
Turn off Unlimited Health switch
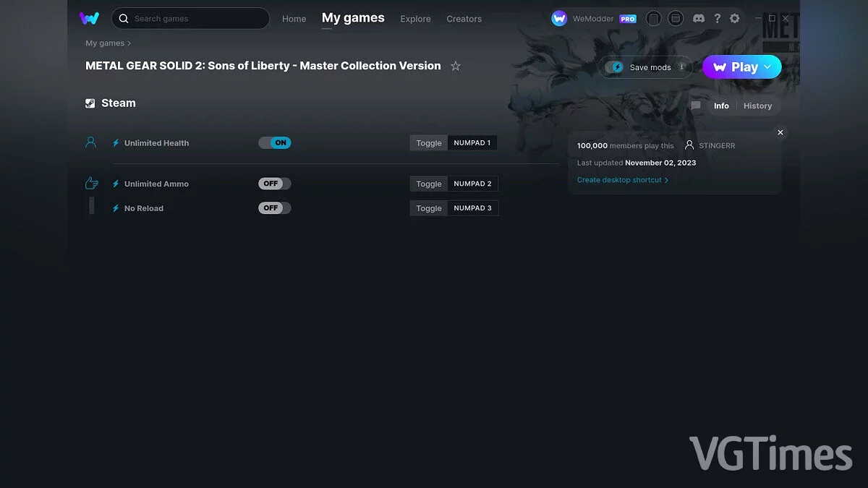(x=275, y=142)
